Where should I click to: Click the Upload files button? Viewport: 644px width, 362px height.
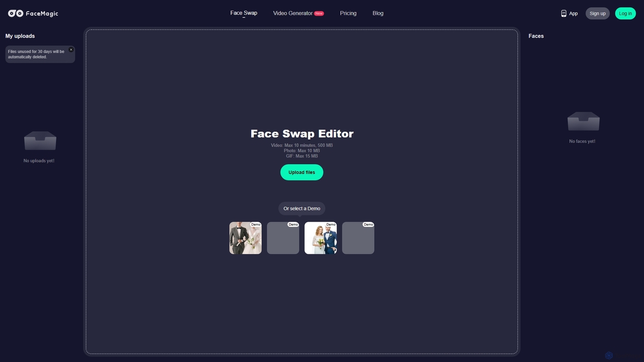[302, 172]
